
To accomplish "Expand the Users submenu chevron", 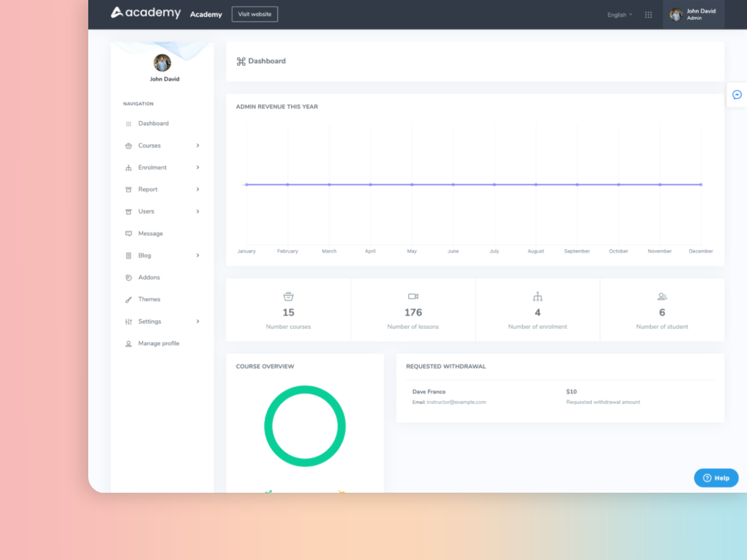I will [198, 211].
